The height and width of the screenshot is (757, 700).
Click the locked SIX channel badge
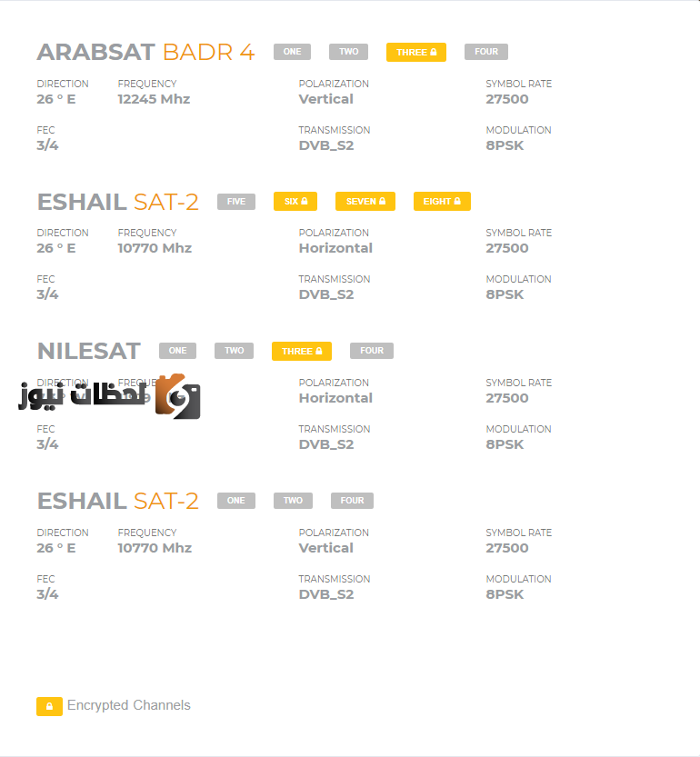point(295,202)
